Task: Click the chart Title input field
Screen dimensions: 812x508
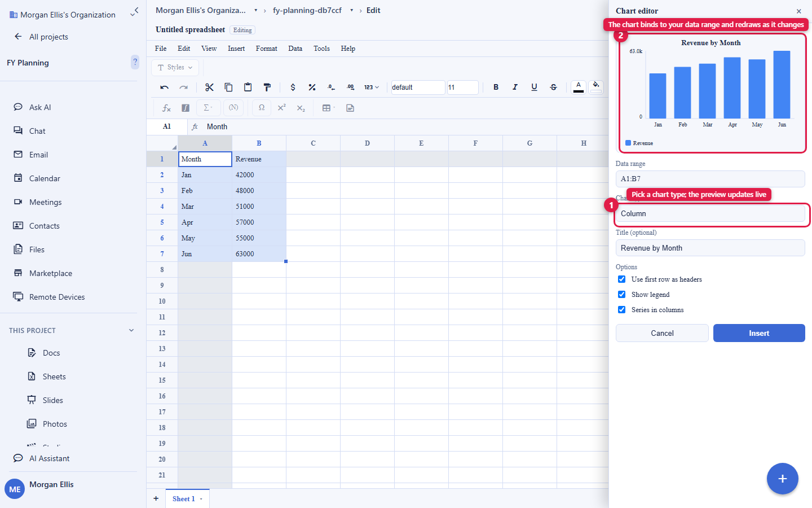Action: point(710,248)
